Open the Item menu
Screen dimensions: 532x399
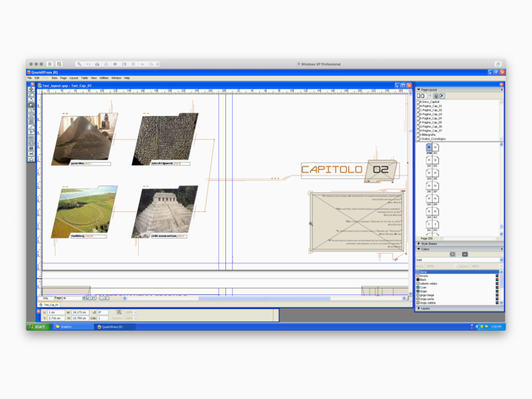click(54, 78)
